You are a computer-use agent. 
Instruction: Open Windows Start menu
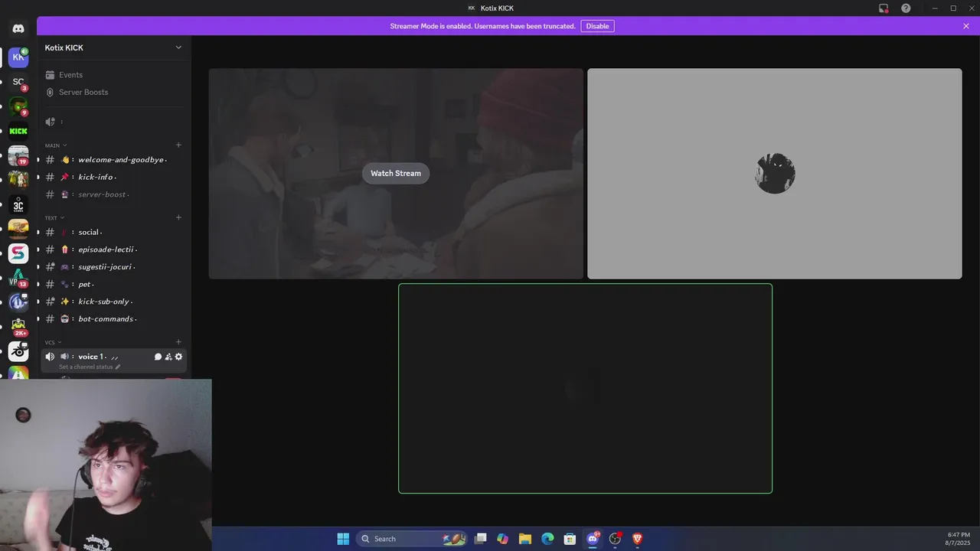(343, 539)
